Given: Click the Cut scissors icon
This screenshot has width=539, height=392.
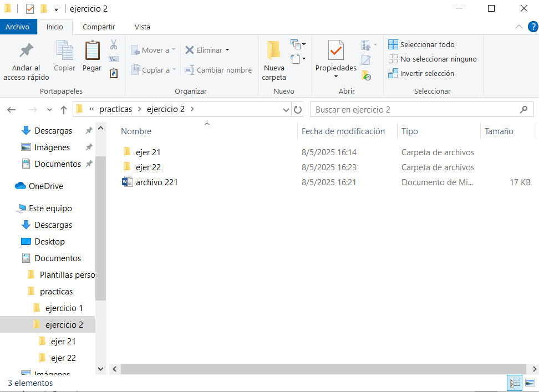Looking at the screenshot, I should (114, 44).
